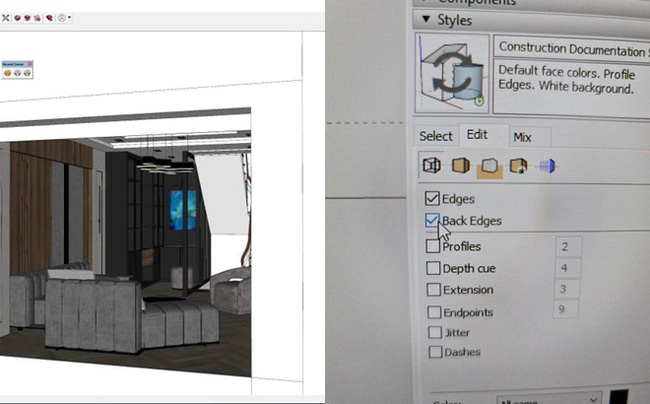Open the Edge settings icon
Image resolution: width=650 pixels, height=404 pixels.
pos(433,166)
